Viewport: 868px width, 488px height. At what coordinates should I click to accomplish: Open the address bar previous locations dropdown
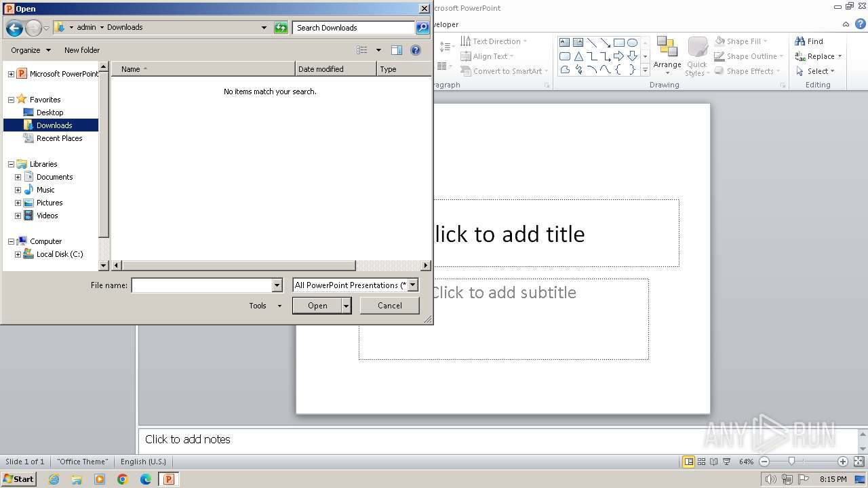point(264,28)
